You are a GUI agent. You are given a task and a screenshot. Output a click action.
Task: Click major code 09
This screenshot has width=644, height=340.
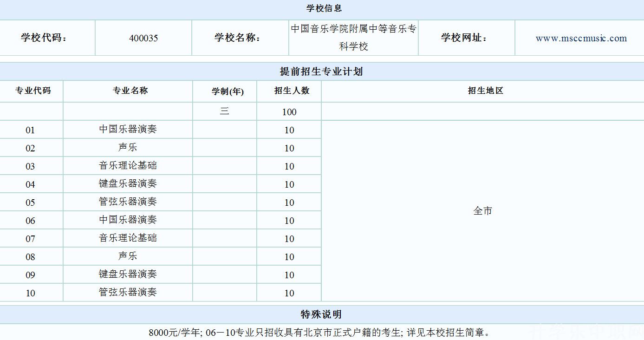pos(30,275)
